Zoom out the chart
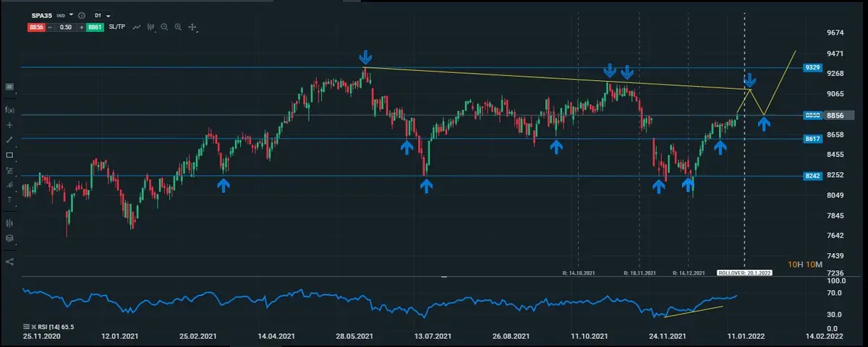 [164, 27]
